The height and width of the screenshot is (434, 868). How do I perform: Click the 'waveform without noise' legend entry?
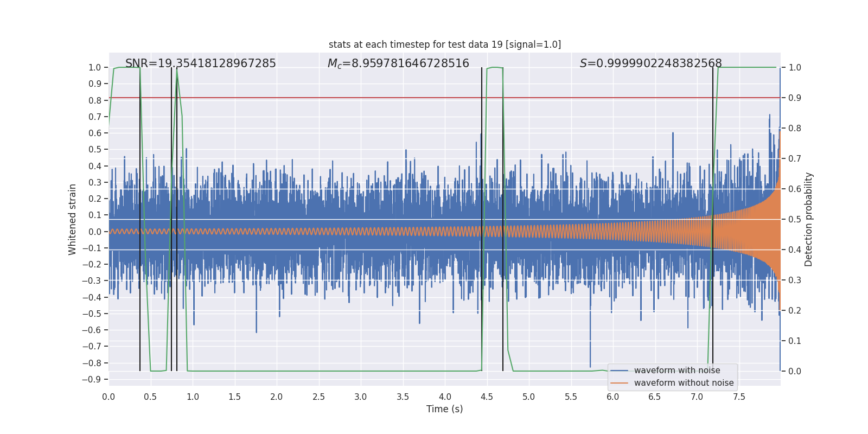pyautogui.click(x=684, y=383)
